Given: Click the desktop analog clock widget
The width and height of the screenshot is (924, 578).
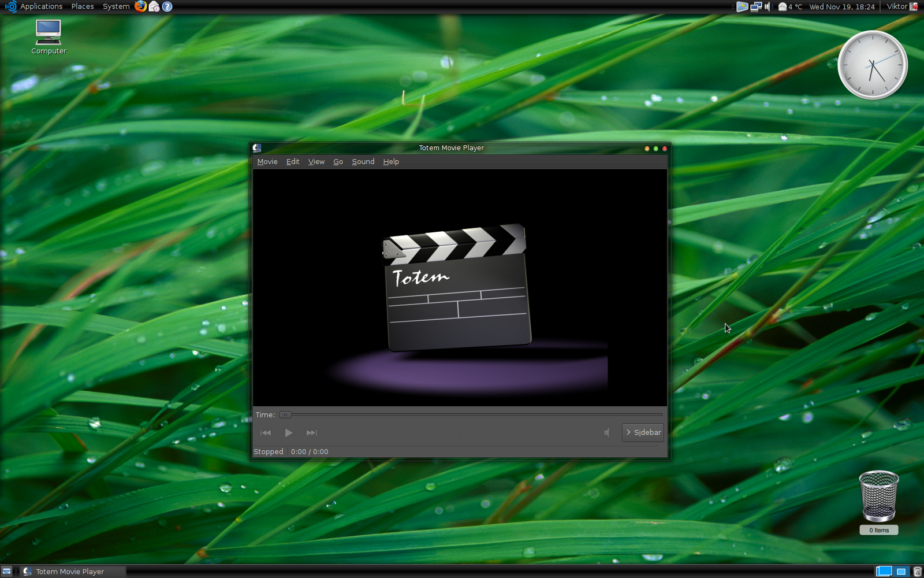Looking at the screenshot, I should coord(873,65).
